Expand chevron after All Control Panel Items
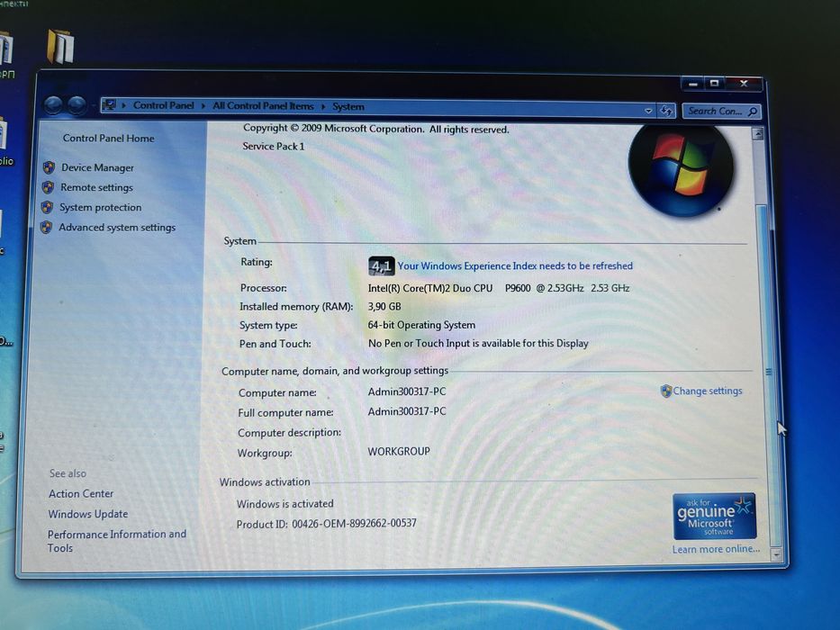 (x=323, y=106)
